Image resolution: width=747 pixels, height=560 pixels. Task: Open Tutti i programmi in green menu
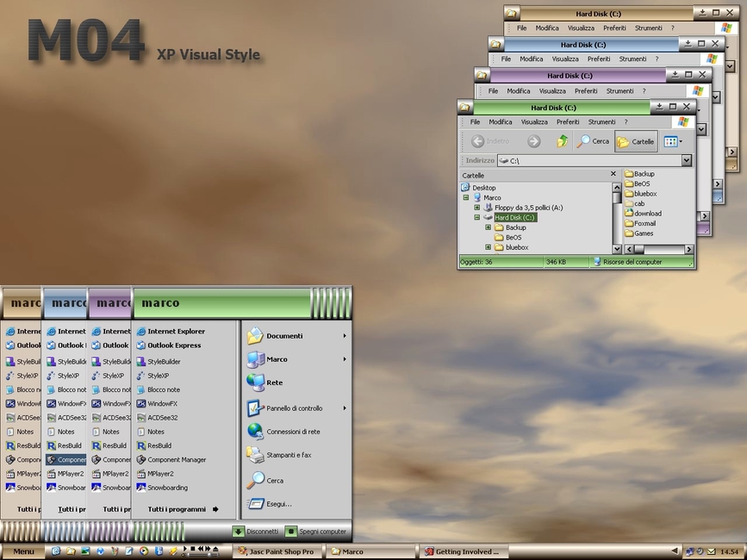pos(183,509)
